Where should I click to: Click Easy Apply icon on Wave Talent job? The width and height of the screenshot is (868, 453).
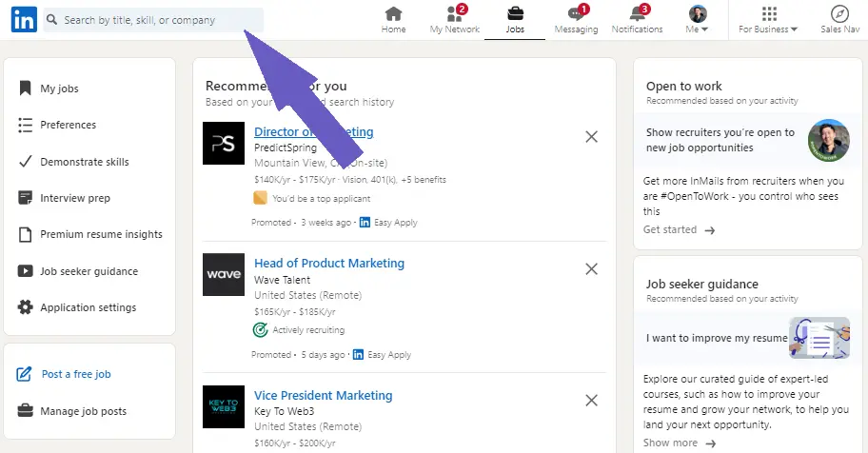click(358, 354)
